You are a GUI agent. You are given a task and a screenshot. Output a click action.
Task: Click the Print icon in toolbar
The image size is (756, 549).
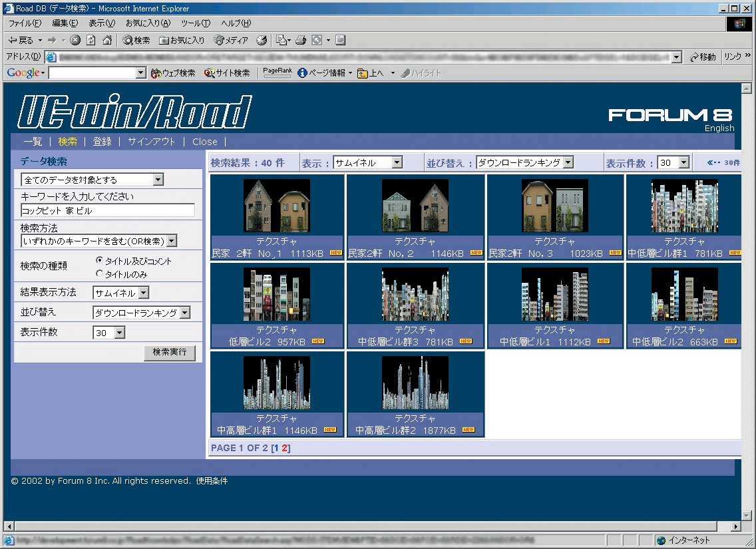(x=301, y=41)
